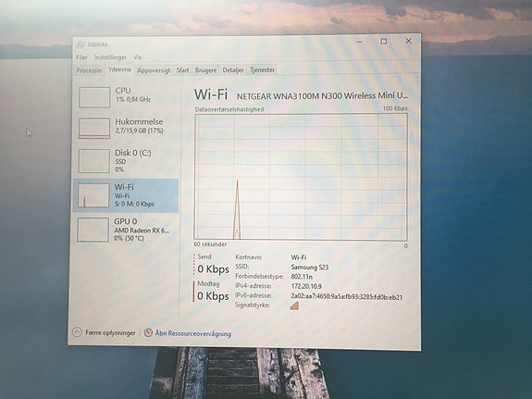Image resolution: width=532 pixels, height=399 pixels.
Task: Switch to the Appoversigt tab
Action: 154,70
